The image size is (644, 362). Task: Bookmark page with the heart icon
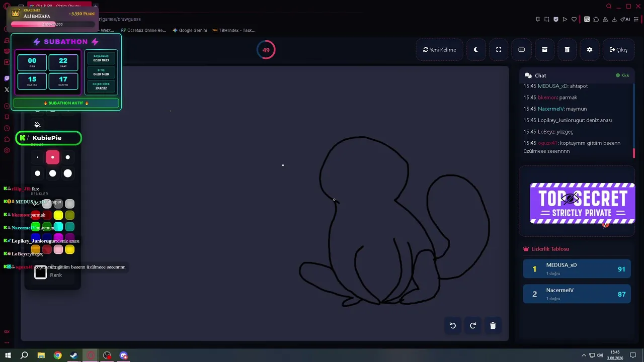click(574, 20)
